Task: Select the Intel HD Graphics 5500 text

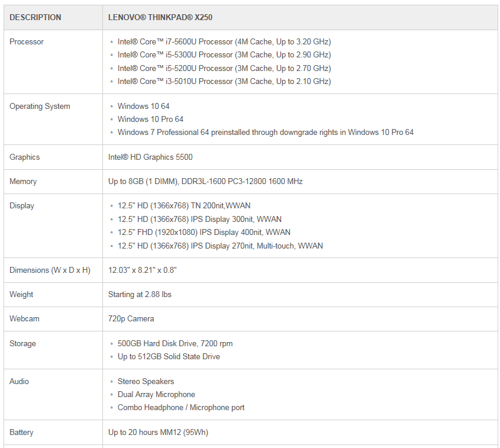Action: point(150,157)
